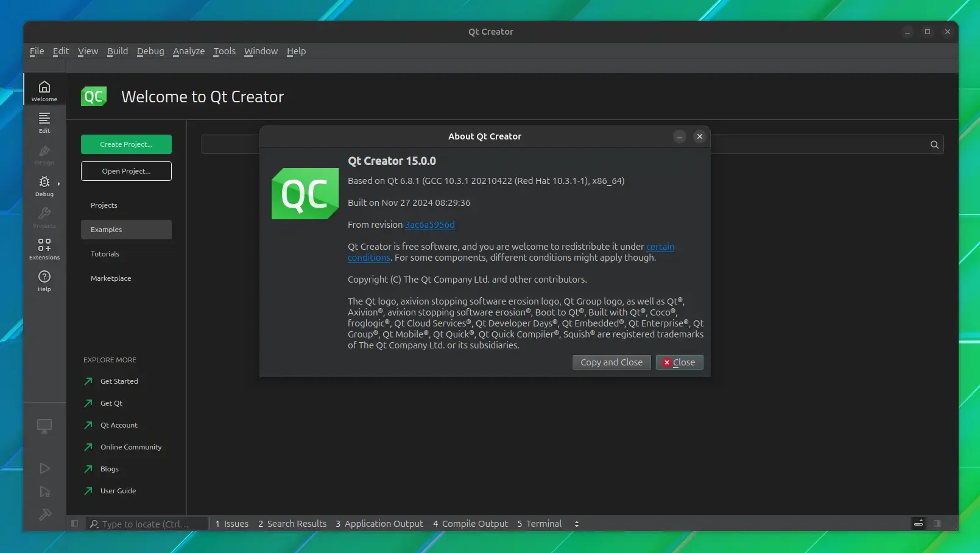The image size is (980, 553).
Task: Select the Examples tab on Welcome page
Action: coord(126,230)
